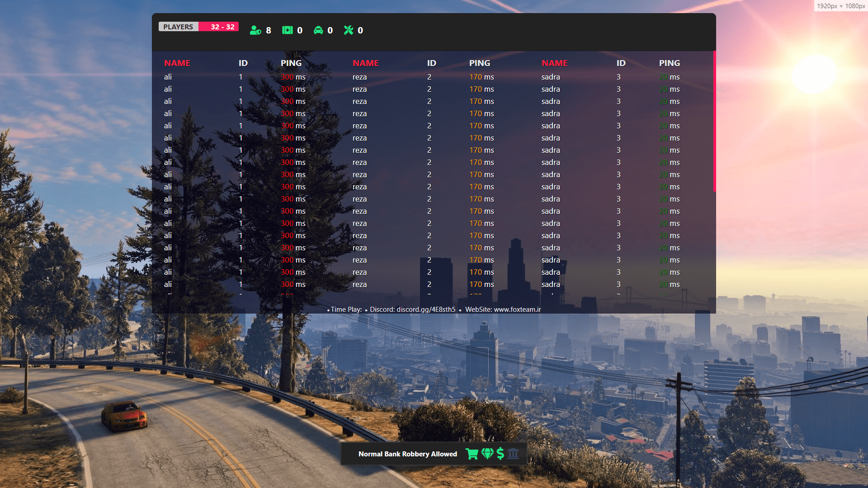868x488 pixels.
Task: Click the NAME header above the ali column
Action: click(177, 63)
